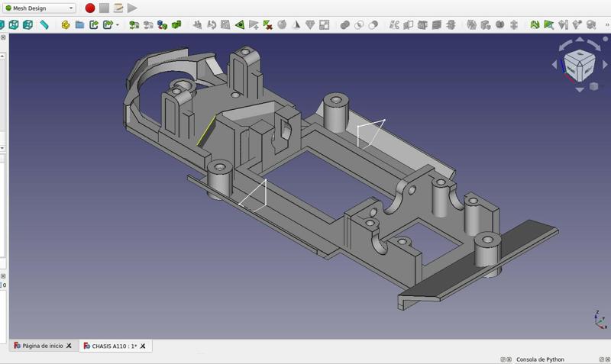Screen dimensions: 611x364
Task: Rotate view with navigation cube right arrow
Action: [606, 65]
